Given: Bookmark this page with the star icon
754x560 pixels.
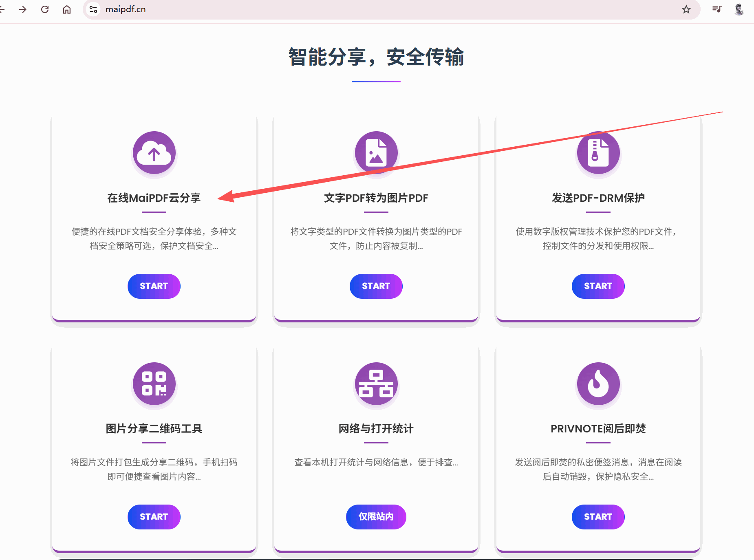Looking at the screenshot, I should tap(686, 9).
